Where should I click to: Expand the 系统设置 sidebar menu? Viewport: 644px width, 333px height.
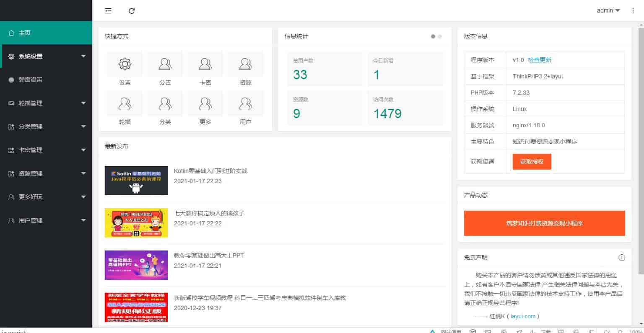click(46, 56)
